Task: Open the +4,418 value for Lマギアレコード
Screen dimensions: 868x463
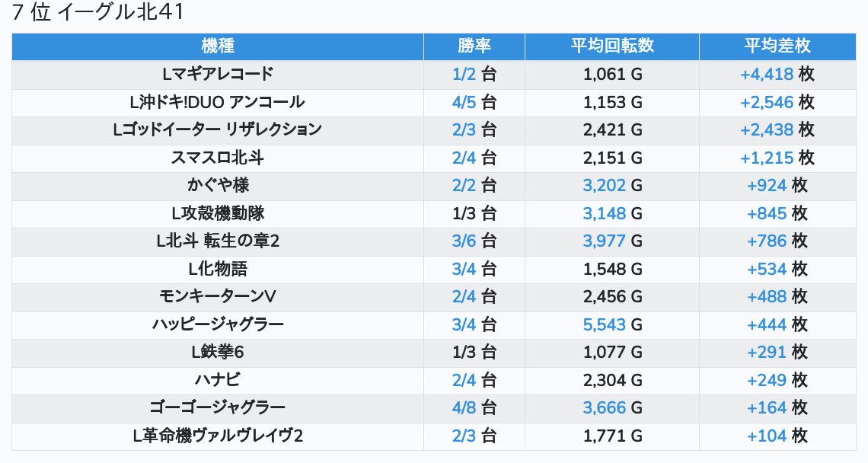Action: tap(767, 75)
